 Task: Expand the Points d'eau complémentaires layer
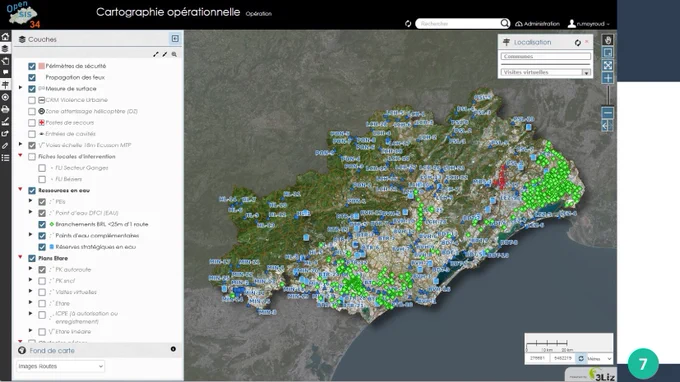30,235
